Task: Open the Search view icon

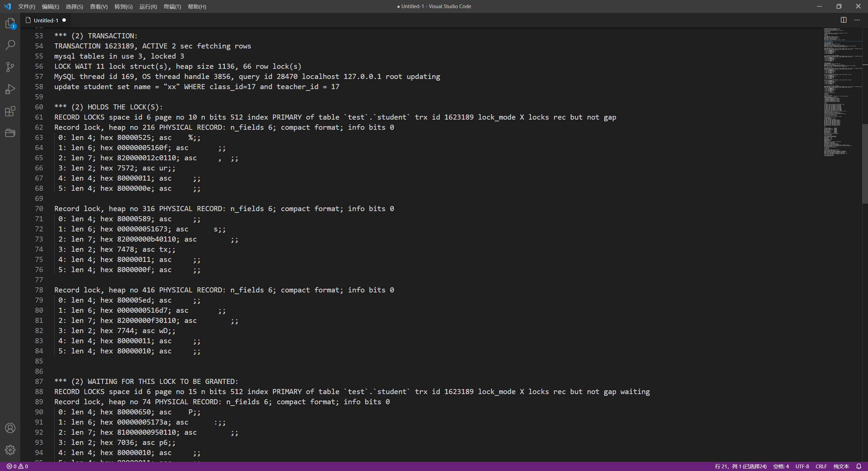Action: 10,45
